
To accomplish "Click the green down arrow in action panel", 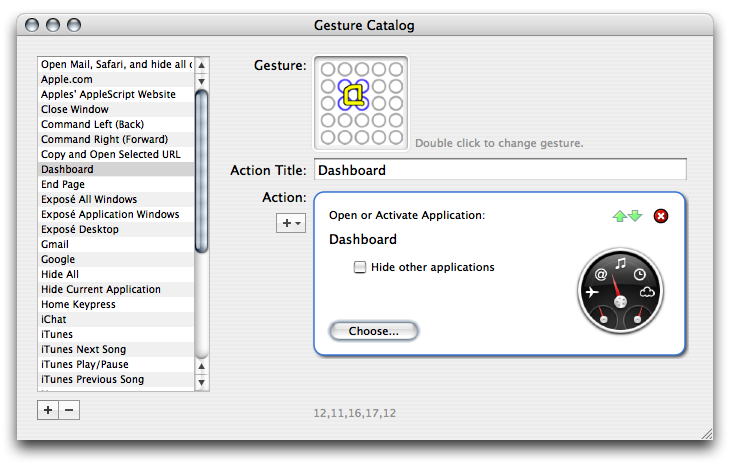I will (634, 216).
